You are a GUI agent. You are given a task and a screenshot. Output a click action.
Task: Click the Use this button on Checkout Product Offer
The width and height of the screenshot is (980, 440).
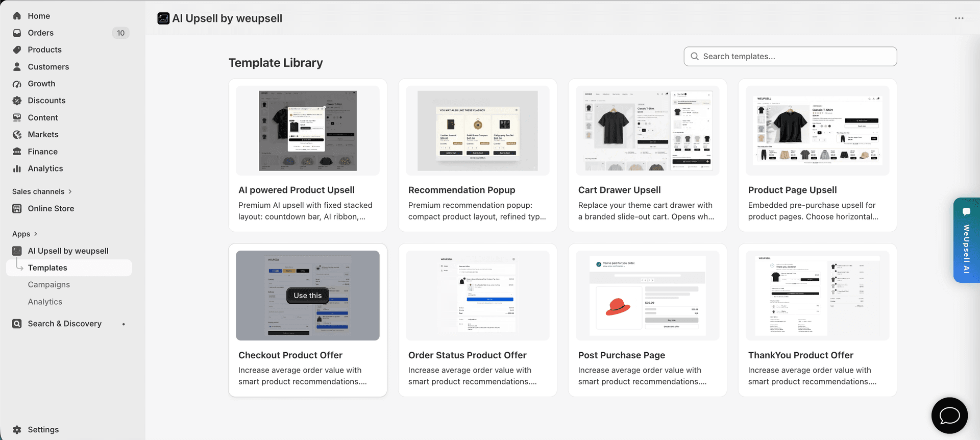pyautogui.click(x=308, y=296)
